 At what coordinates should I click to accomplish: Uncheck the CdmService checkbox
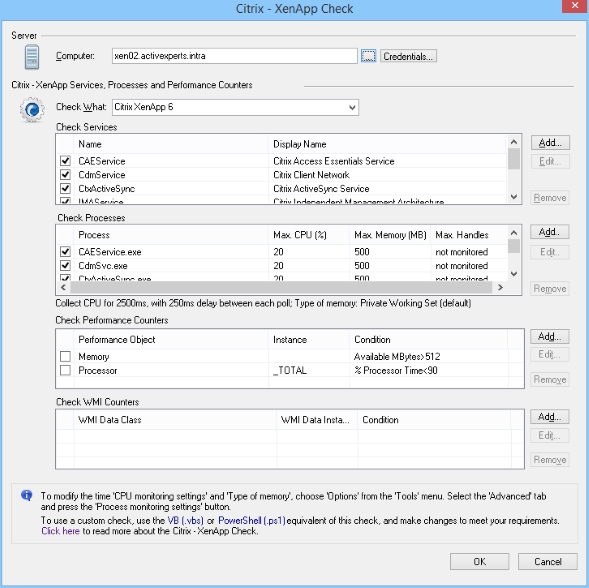(x=65, y=175)
